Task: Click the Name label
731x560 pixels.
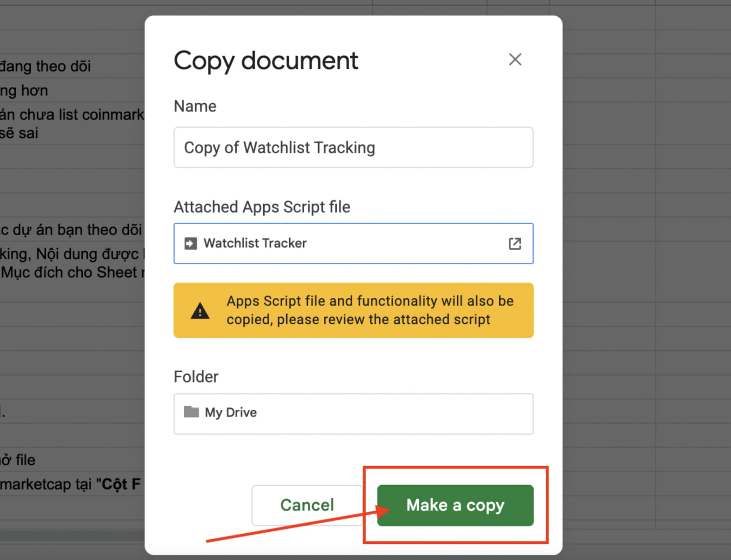Action: pos(195,106)
